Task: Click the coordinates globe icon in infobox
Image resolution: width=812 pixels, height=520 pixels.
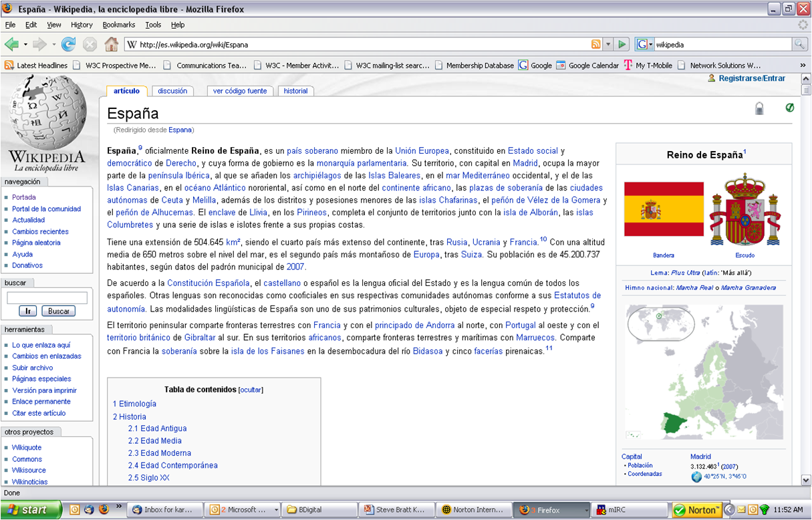Action: pyautogui.click(x=696, y=477)
